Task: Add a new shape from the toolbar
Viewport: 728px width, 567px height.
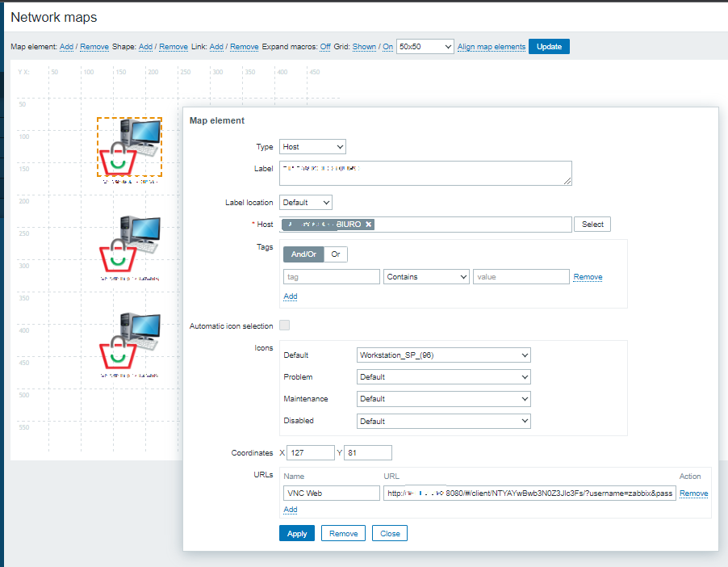Action: (x=145, y=46)
